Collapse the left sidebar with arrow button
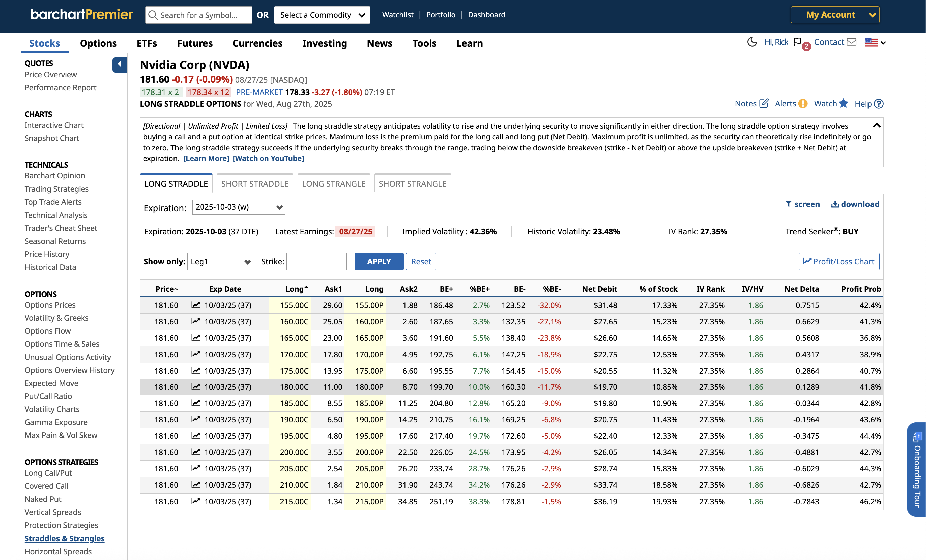926x560 pixels. 119,64
